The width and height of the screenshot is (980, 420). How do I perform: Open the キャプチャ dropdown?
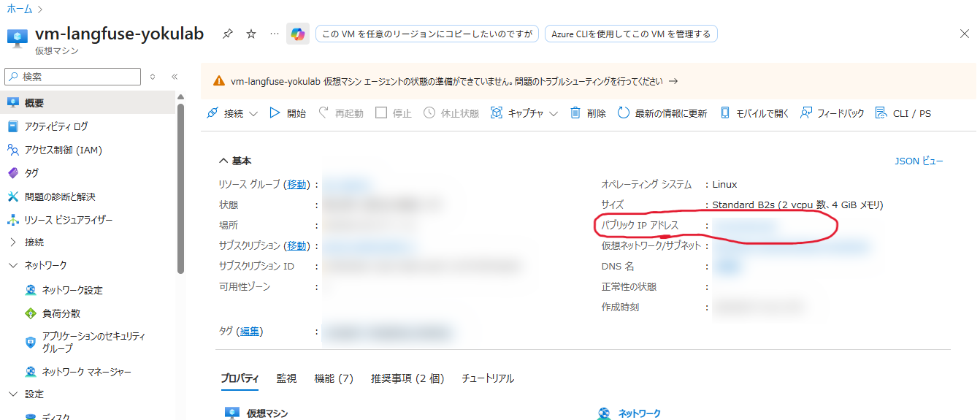[524, 113]
